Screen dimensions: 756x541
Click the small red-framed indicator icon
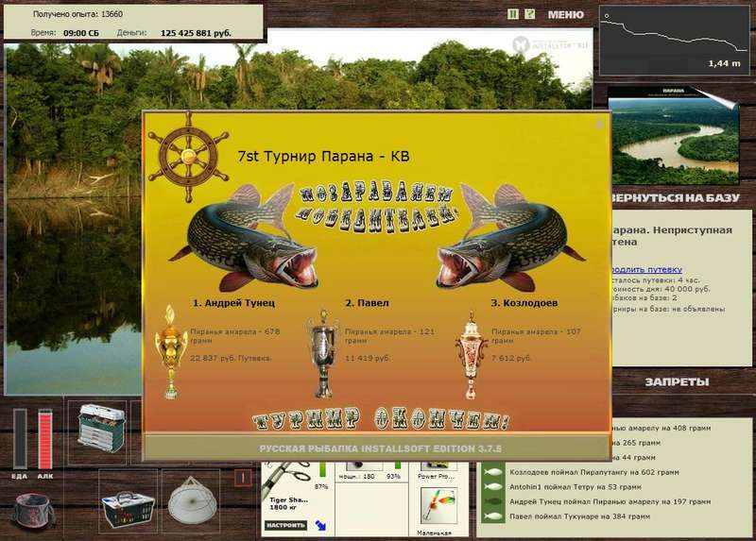(243, 478)
